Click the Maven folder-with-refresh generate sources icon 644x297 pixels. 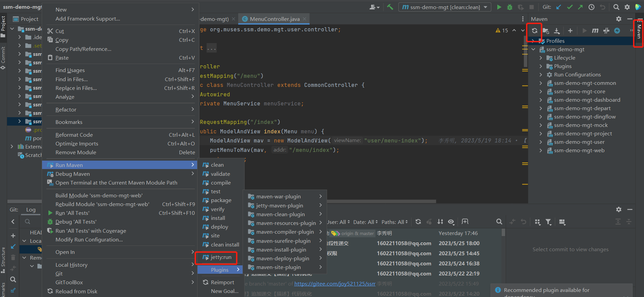tap(546, 31)
